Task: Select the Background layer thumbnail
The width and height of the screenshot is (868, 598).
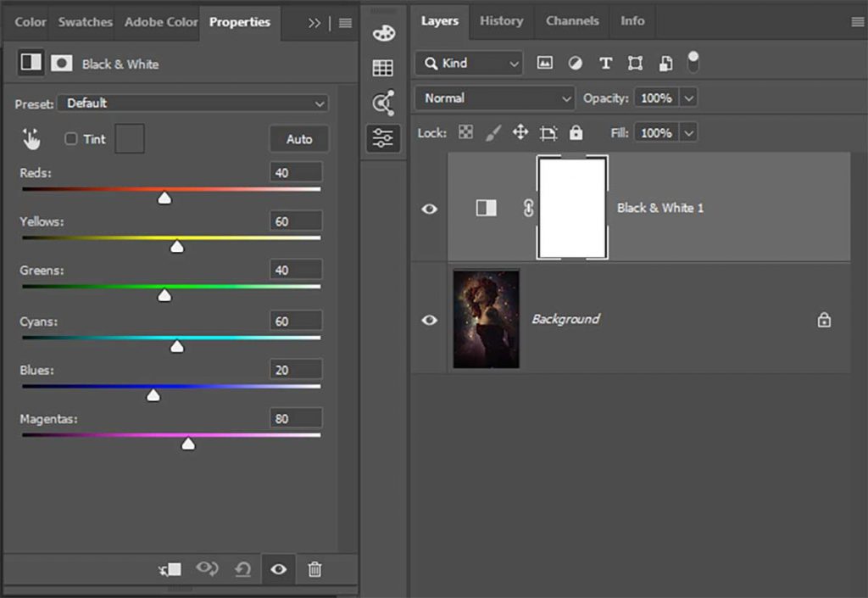Action: pos(486,319)
